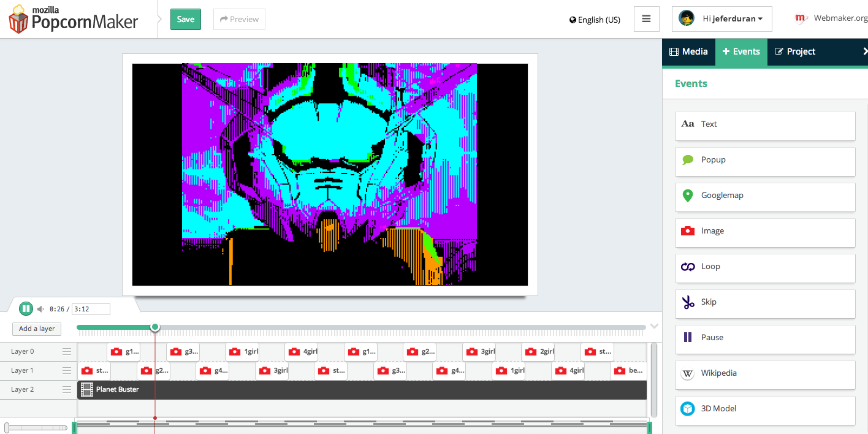Select the 1girl image clip on Layer 1

pyautogui.click(x=509, y=371)
